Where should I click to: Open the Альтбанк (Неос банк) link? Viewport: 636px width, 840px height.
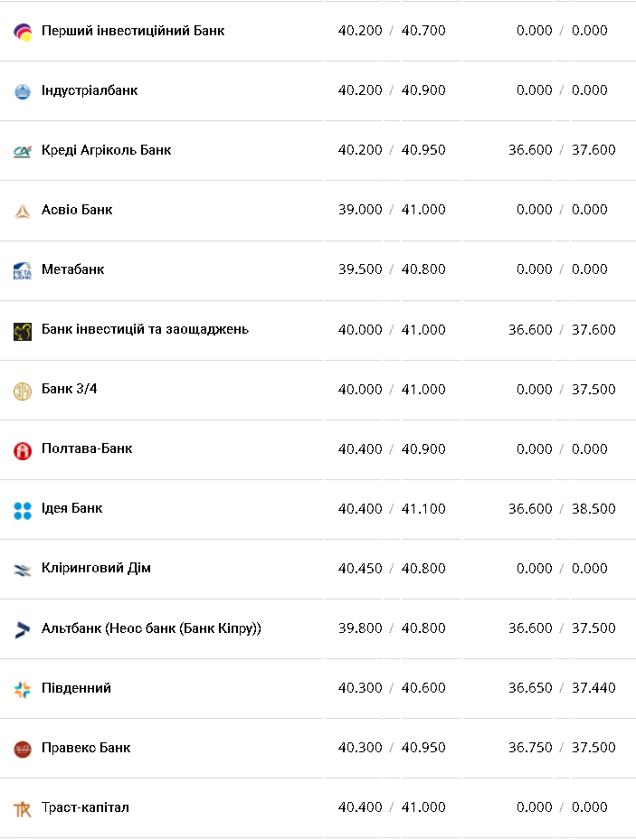coord(151,628)
